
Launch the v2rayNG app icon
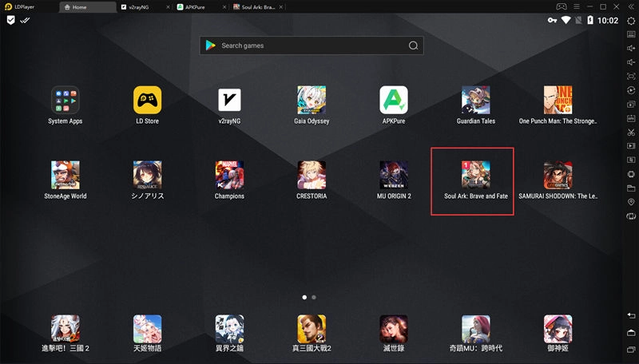[229, 101]
